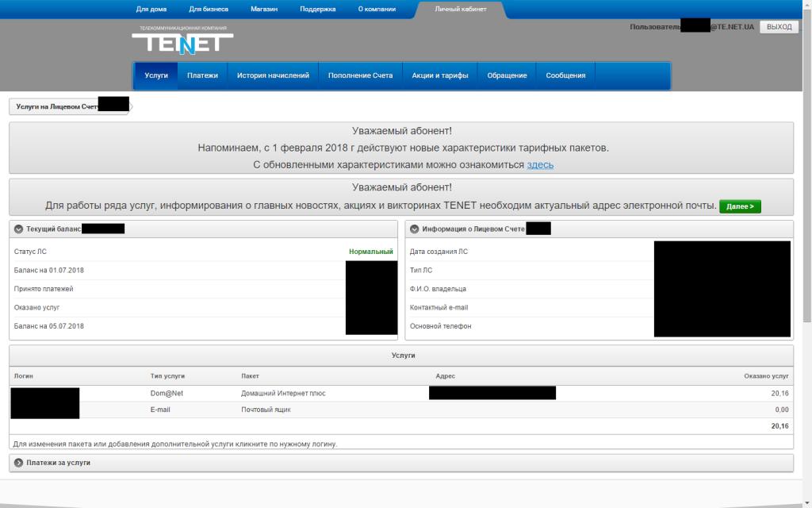Click the Баланс на 05.07.2018 label
Image resolution: width=812 pixels, height=508 pixels.
pos(48,326)
